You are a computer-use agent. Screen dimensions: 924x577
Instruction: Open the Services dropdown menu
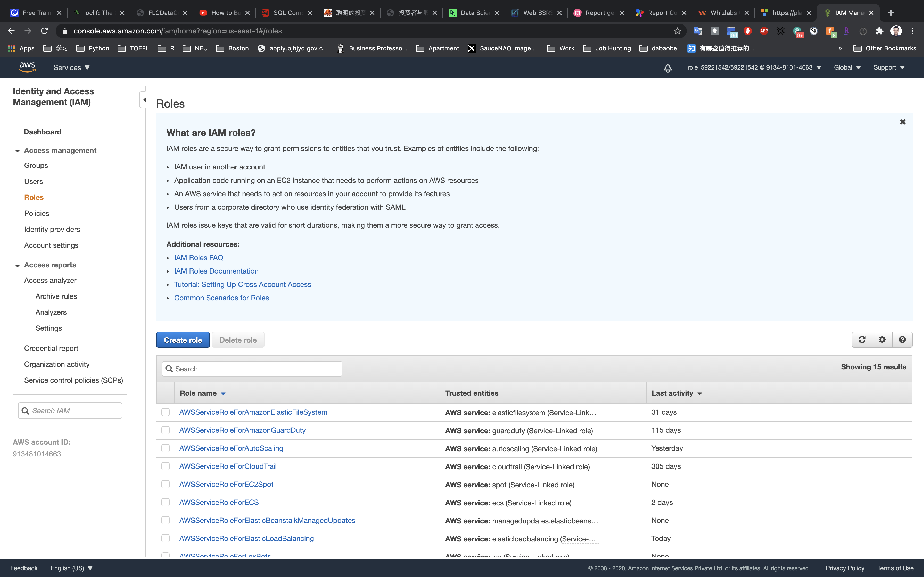tap(71, 67)
